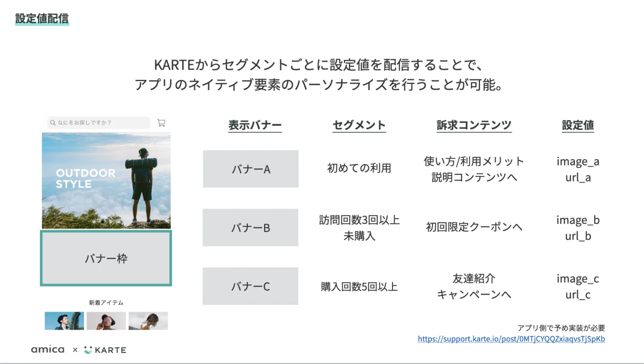Viewport: 644px width, 364px height.
Task: Click the バナー枠 box
Action: click(106, 258)
